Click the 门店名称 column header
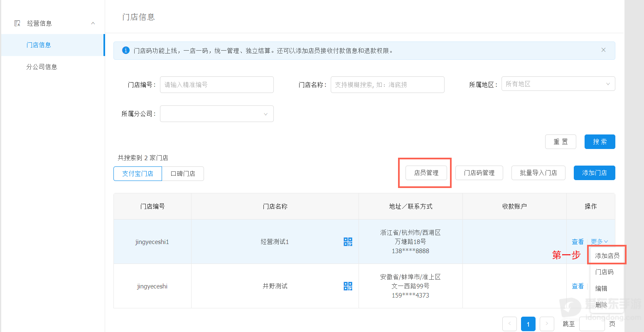The image size is (644, 332). click(275, 206)
